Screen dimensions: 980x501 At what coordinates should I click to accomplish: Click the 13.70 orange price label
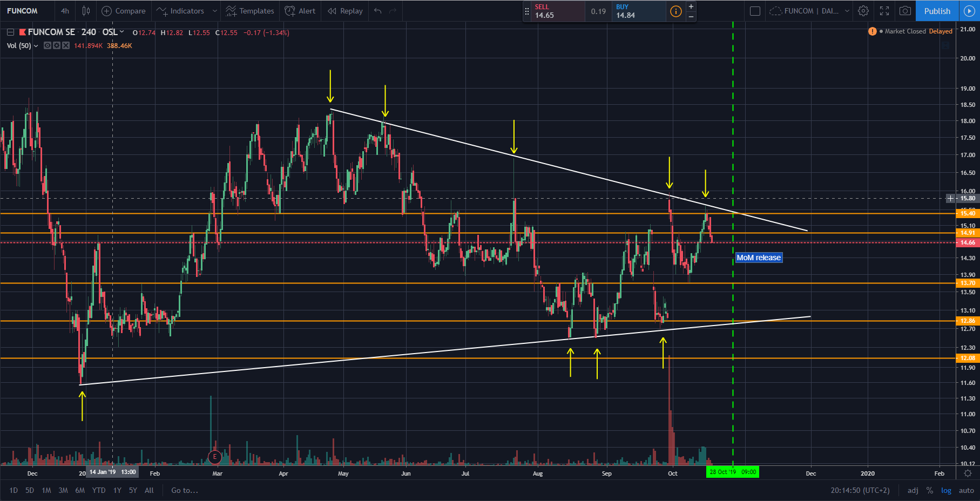tap(968, 283)
